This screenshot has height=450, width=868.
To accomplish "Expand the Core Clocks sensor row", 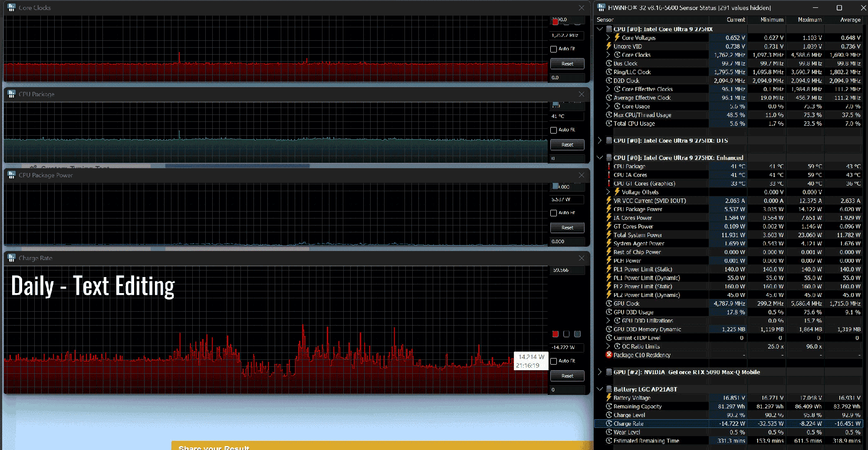I will tap(608, 55).
